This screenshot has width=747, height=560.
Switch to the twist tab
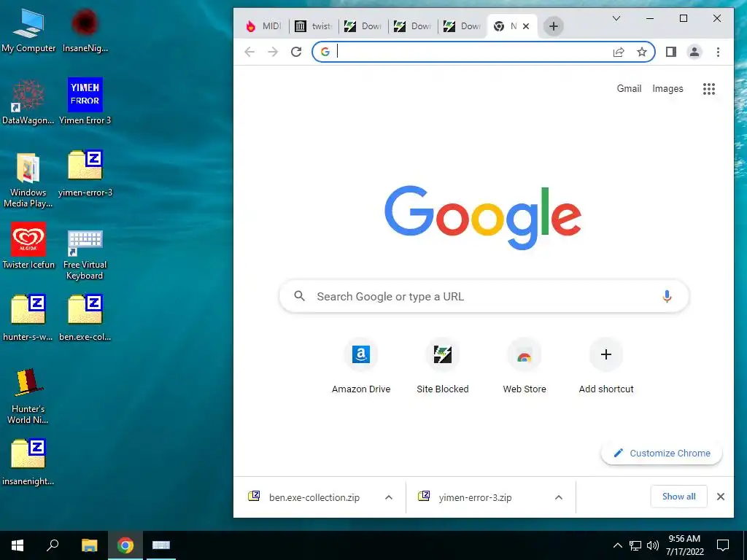pos(313,26)
